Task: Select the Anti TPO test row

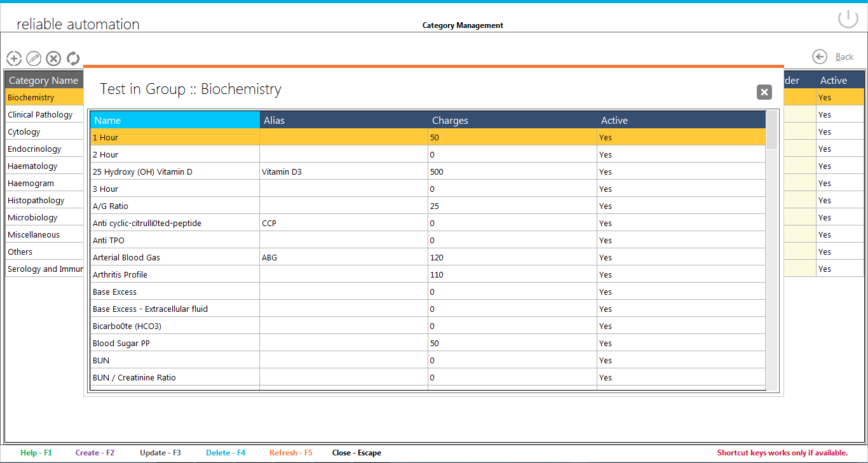Action: (428, 240)
